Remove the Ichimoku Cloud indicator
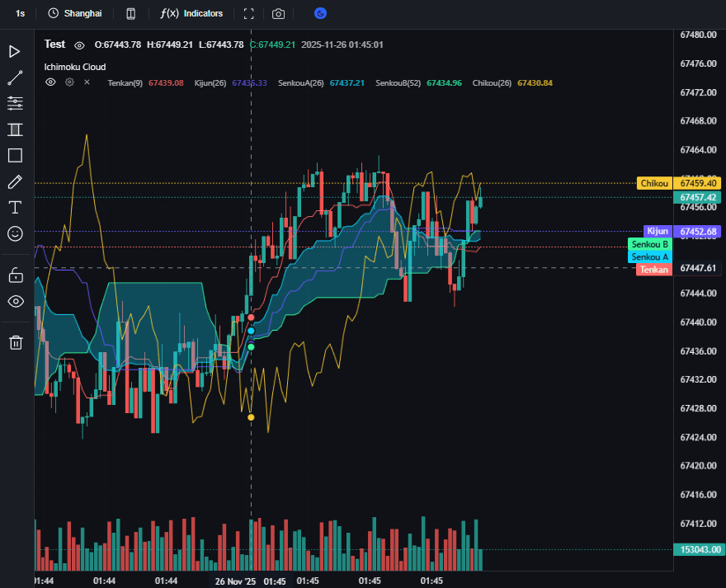Viewport: 726px width, 588px height. (87, 82)
